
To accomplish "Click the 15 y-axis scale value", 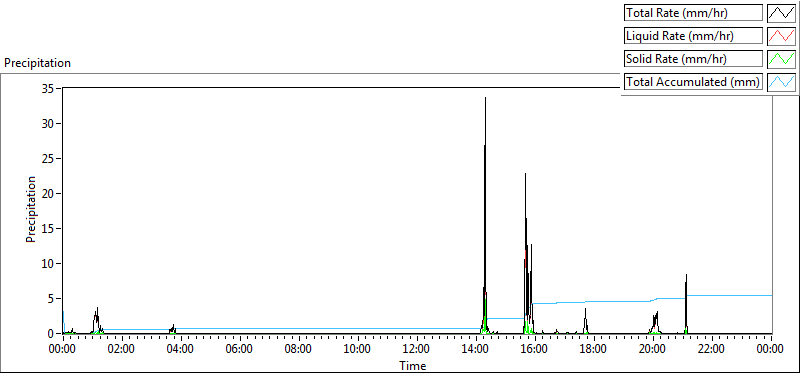I will 49,229.
